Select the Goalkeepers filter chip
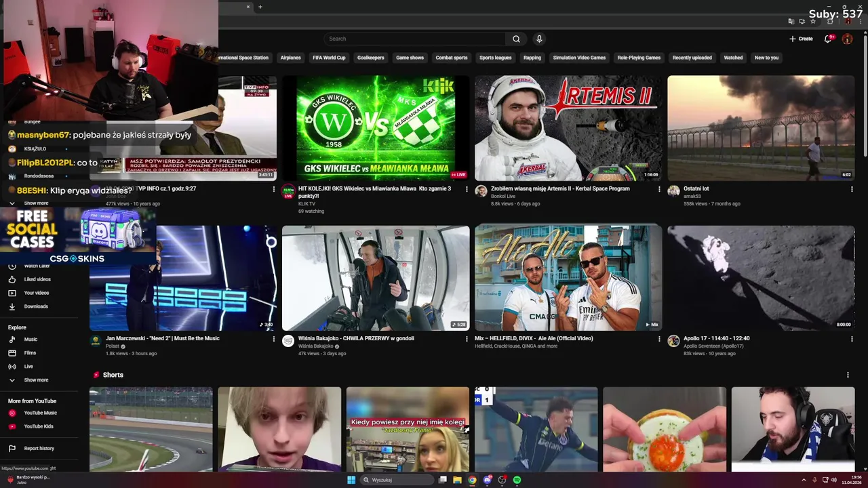The width and height of the screenshot is (868, 488). point(371,58)
